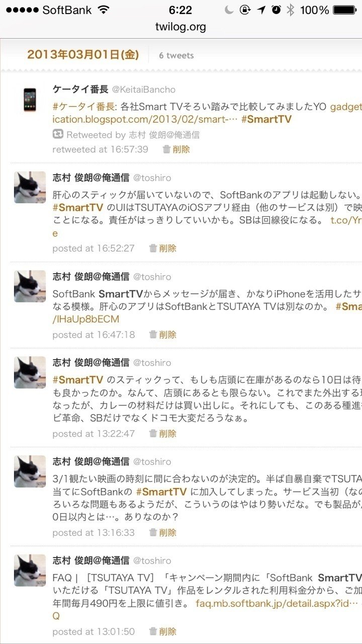Tap the trash icon on 16:47:18 tweet
This screenshot has height=644, width=362.
(153, 335)
